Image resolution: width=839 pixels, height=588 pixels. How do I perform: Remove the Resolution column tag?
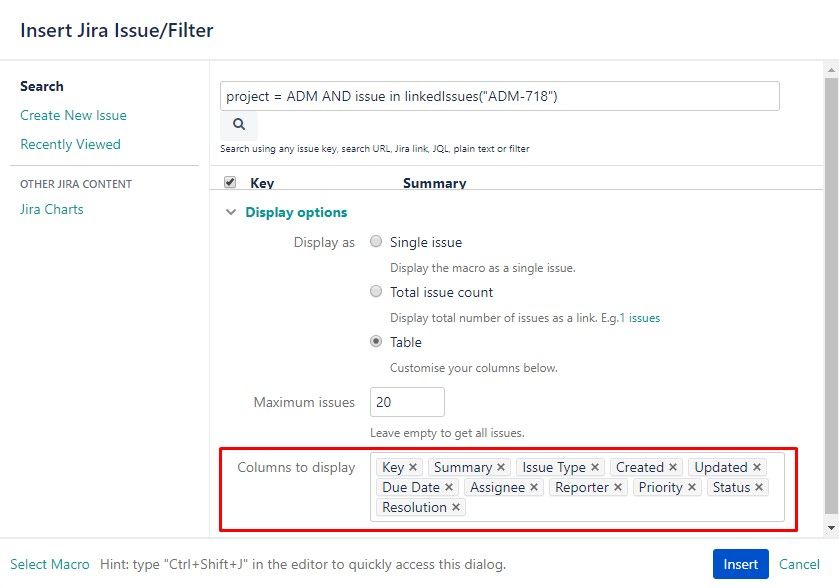pos(456,507)
